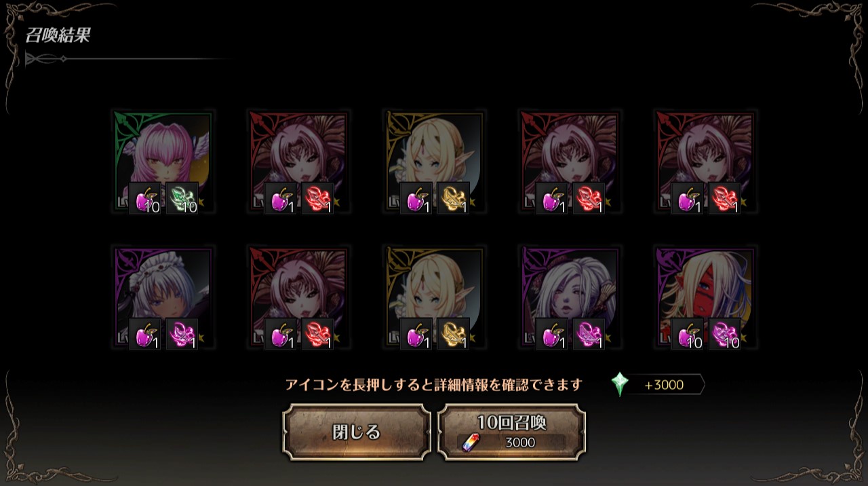The width and height of the screenshot is (868, 486).
Task: Click the 召喚結果 title header
Action: tap(58, 36)
